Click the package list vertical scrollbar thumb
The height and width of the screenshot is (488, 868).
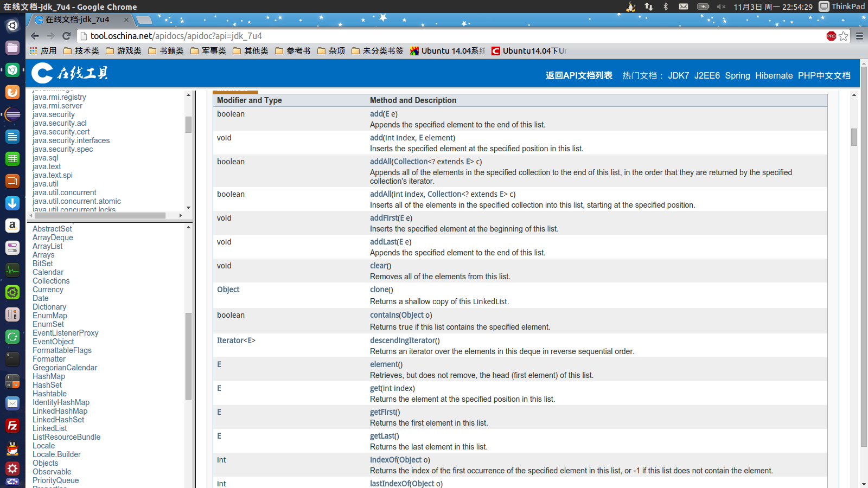[x=188, y=125]
